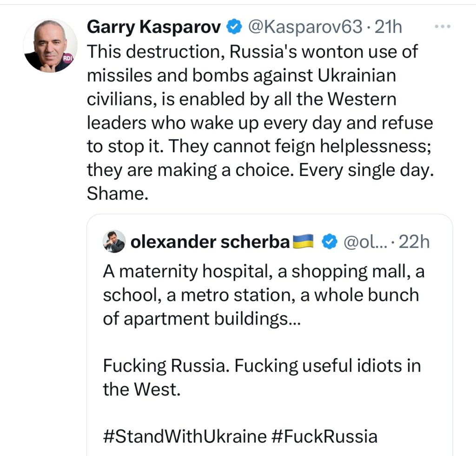Click the verified badge beside olexander scherba
The width and height of the screenshot is (476, 456).
(330, 241)
